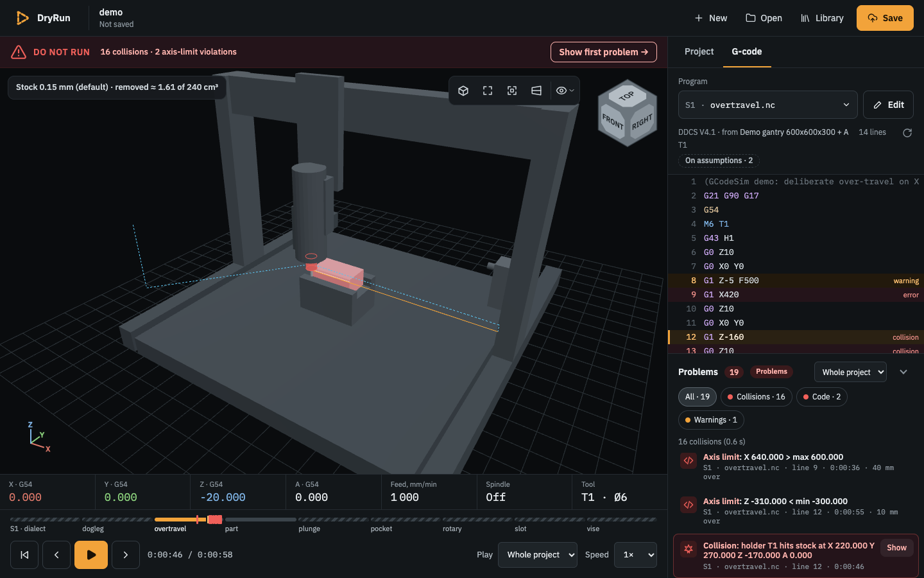Image resolution: width=924 pixels, height=578 pixels.
Task: Select G-code line 9 G1 X420
Action: [x=796, y=295]
